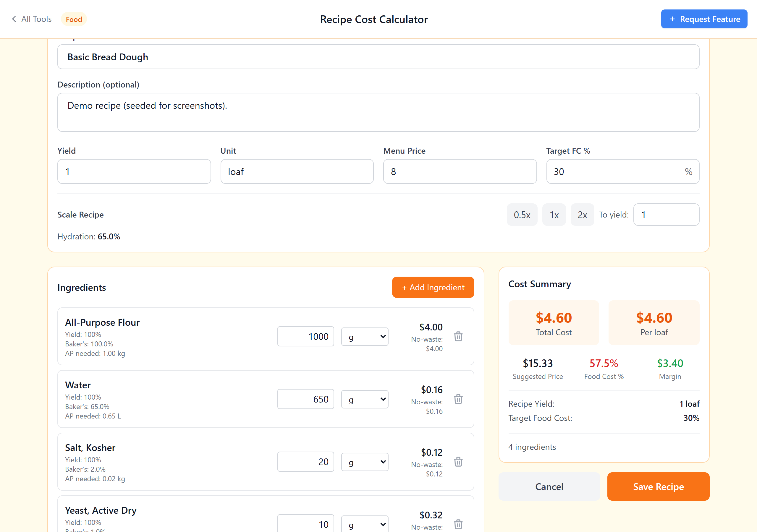Delete the Salt, Kosher ingredient
The height and width of the screenshot is (532, 757).
tap(458, 462)
